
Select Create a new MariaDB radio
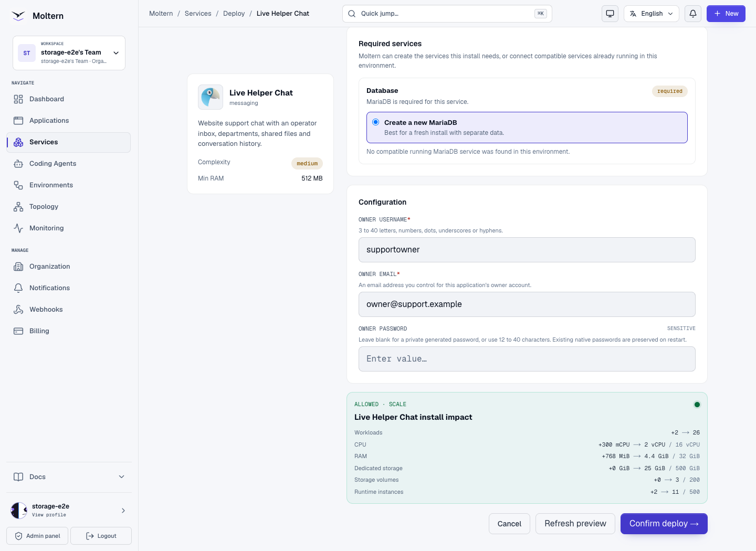point(376,122)
